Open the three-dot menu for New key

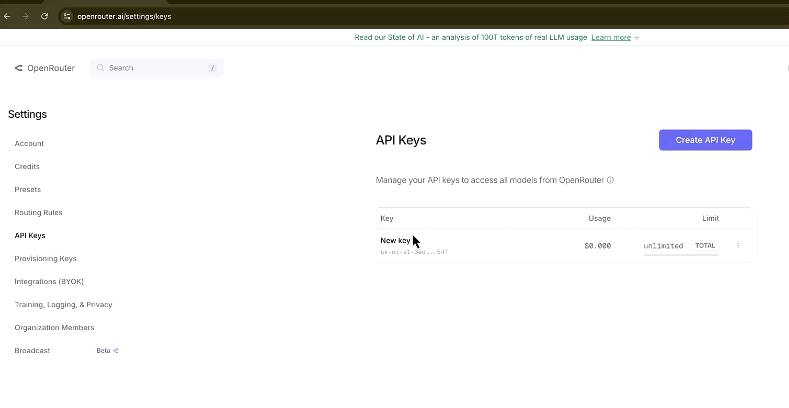click(738, 246)
